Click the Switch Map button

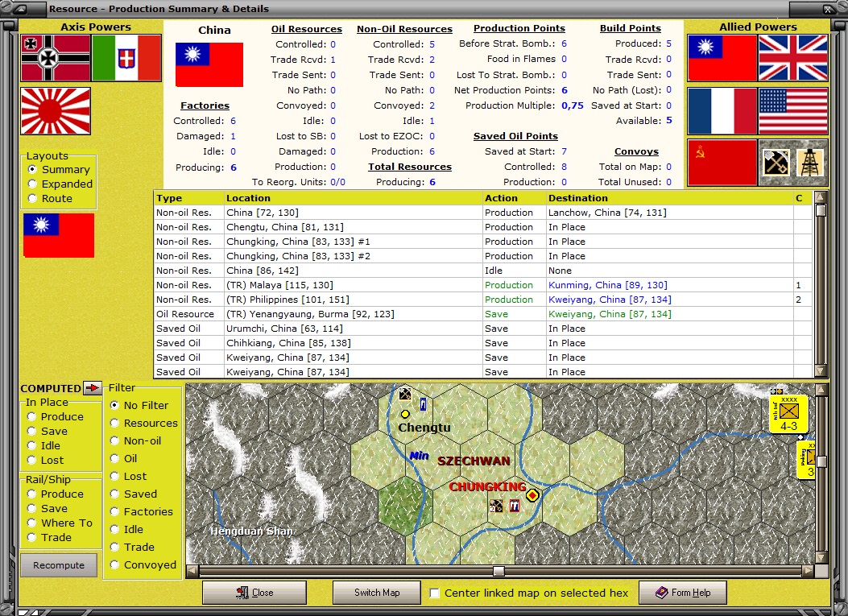click(x=377, y=593)
